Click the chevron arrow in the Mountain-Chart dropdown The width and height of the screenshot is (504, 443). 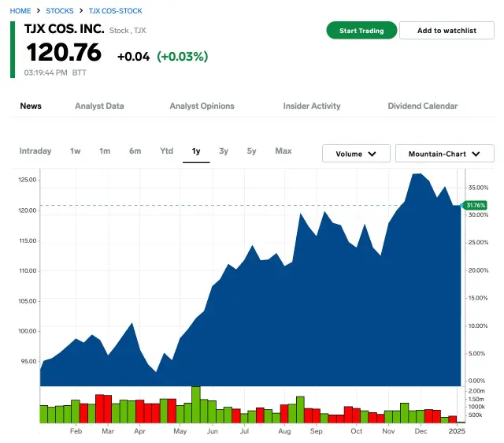point(476,154)
